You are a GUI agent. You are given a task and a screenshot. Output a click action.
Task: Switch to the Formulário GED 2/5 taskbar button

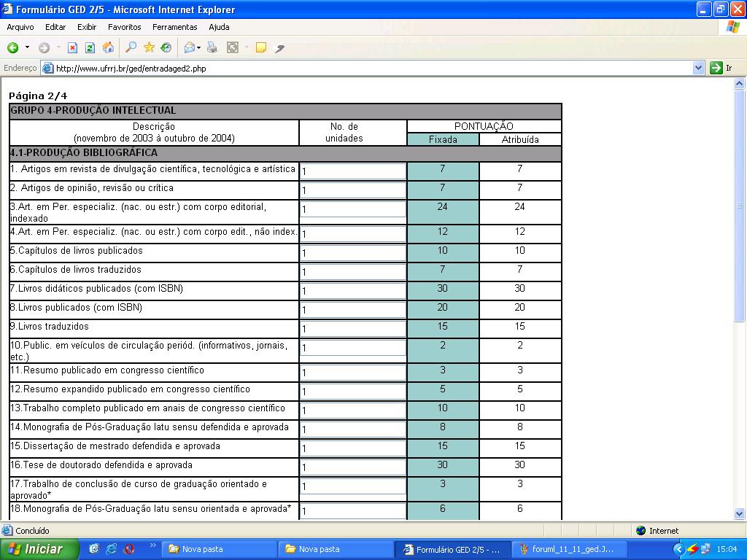click(452, 549)
